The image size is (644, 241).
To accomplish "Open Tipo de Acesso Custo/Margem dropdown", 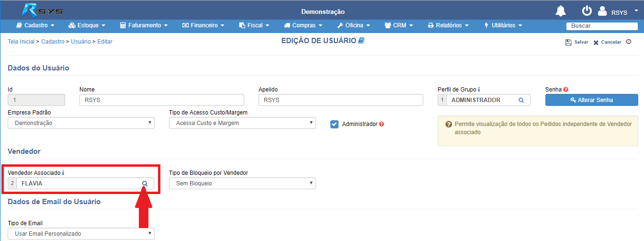I will click(242, 123).
